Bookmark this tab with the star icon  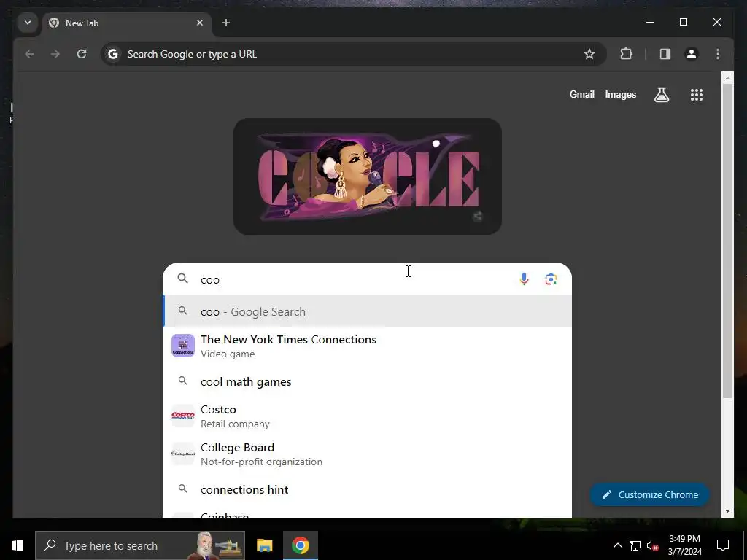(589, 54)
